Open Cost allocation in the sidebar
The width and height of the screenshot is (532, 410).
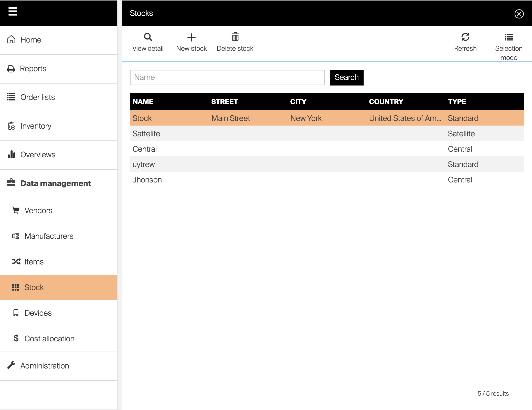point(49,339)
